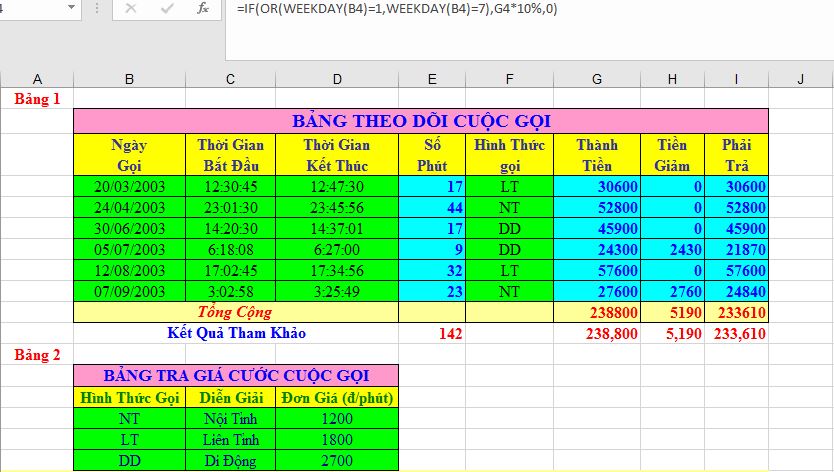Viewport: 834px width, 472px height.
Task: Click the Cancel (X) formula icon
Action: point(131,9)
